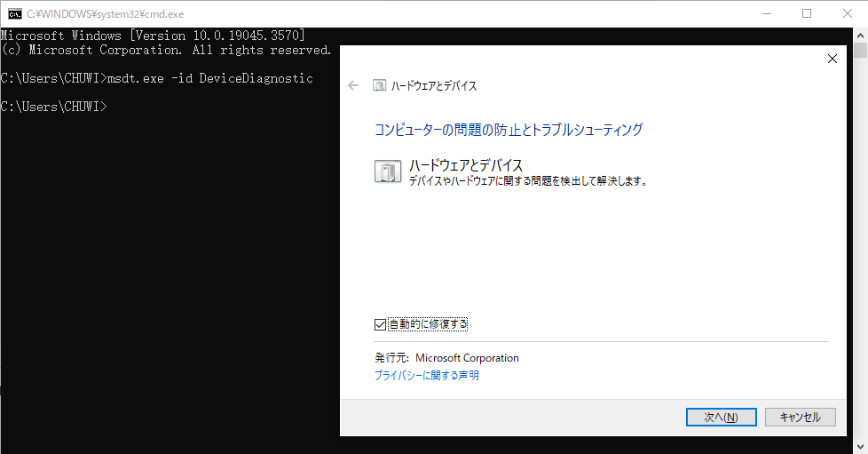The height and width of the screenshot is (454, 868).
Task: Click the 発行元: Microsoft Corporation text
Action: tap(446, 358)
